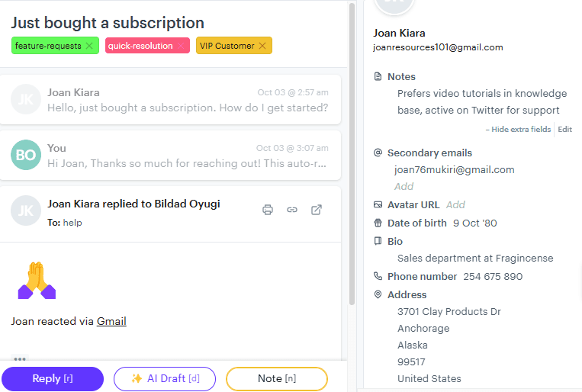
Task: Edit the customer notes
Action: (x=564, y=130)
